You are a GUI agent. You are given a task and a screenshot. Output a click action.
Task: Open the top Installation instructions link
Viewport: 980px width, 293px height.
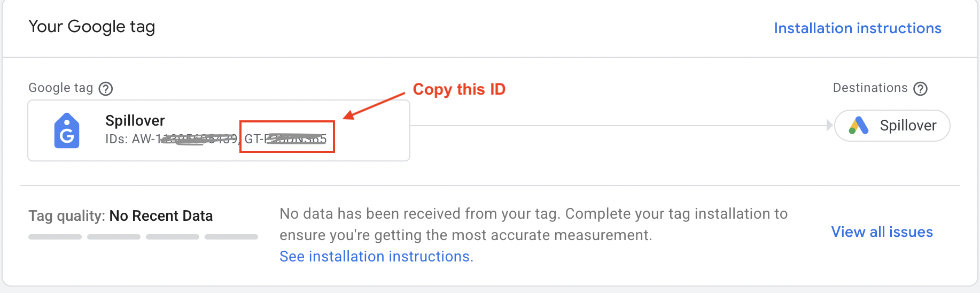[858, 28]
